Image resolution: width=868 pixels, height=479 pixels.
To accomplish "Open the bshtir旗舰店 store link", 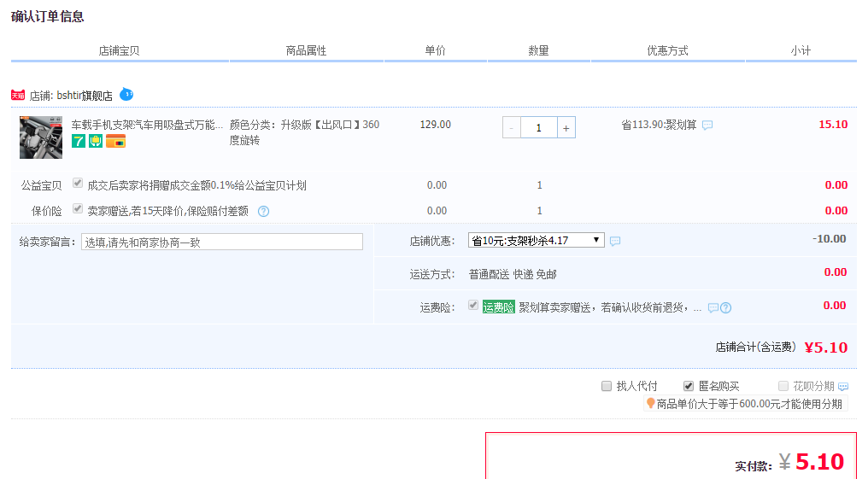I will tap(84, 96).
